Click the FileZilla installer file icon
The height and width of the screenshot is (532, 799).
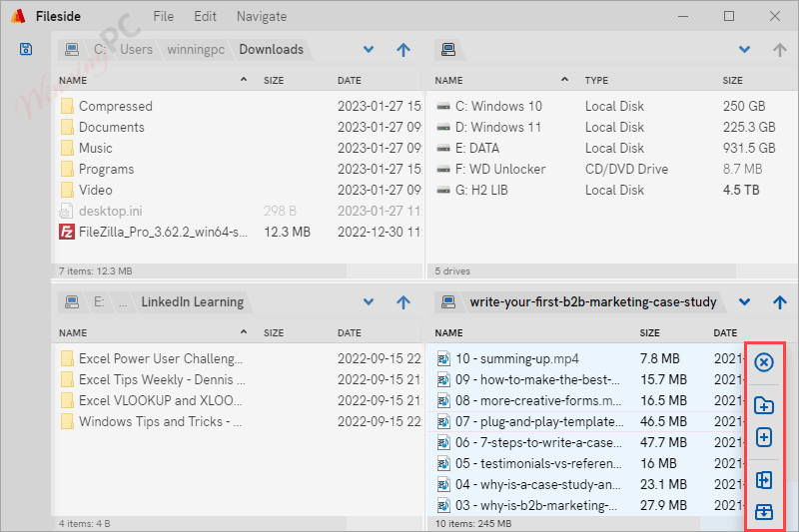67,232
